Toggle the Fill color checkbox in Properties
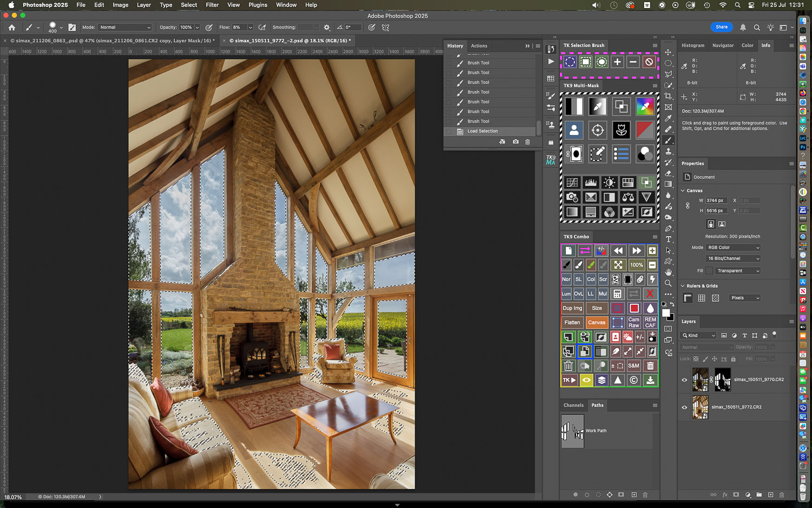 coord(709,271)
